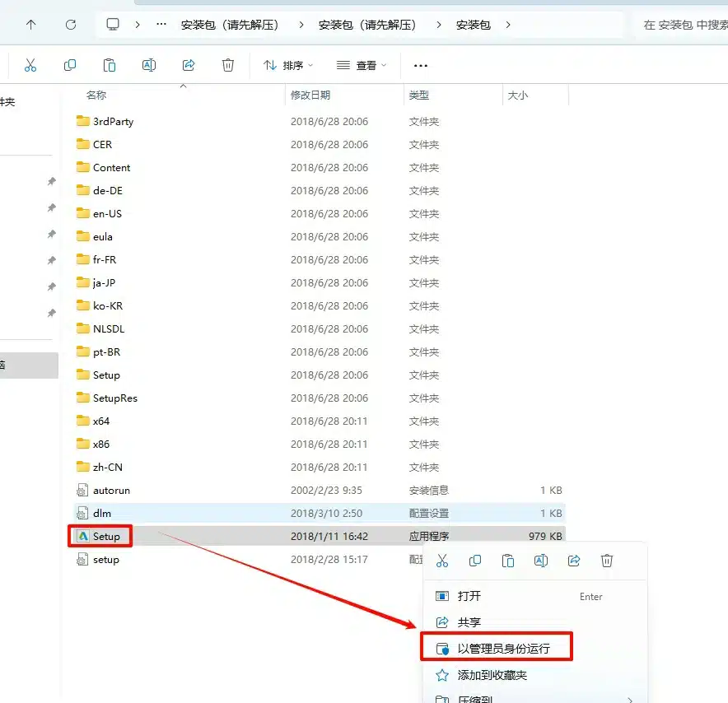Select 以管理员身份运行 in context menu
The width and height of the screenshot is (728, 703).
[x=503, y=649]
